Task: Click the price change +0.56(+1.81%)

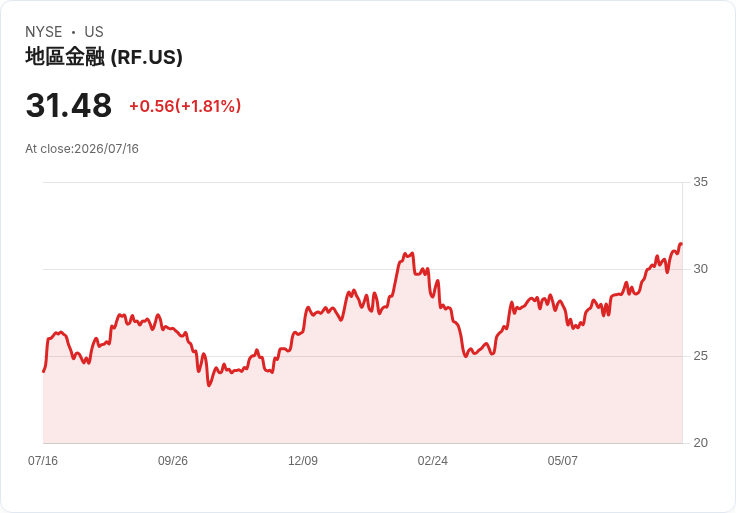Action: [x=185, y=106]
